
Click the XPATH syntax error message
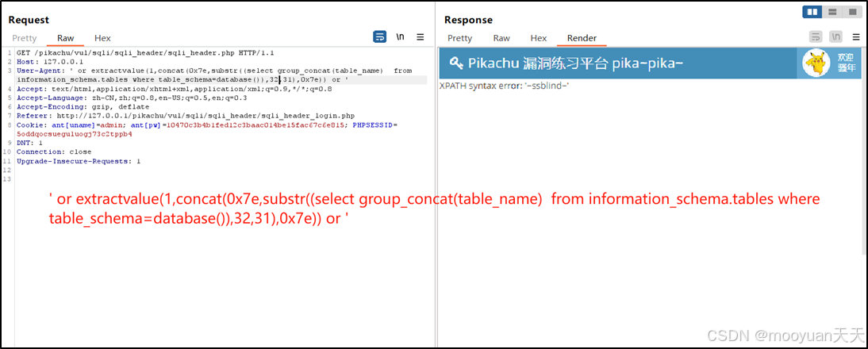click(505, 86)
